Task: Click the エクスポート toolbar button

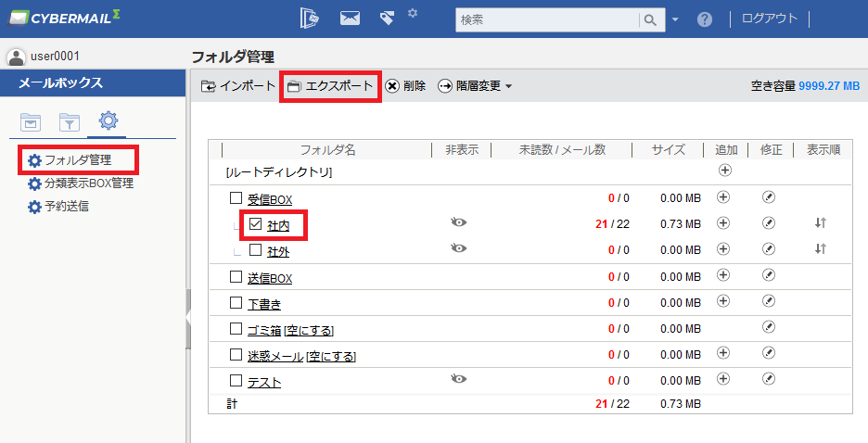Action: click(330, 85)
